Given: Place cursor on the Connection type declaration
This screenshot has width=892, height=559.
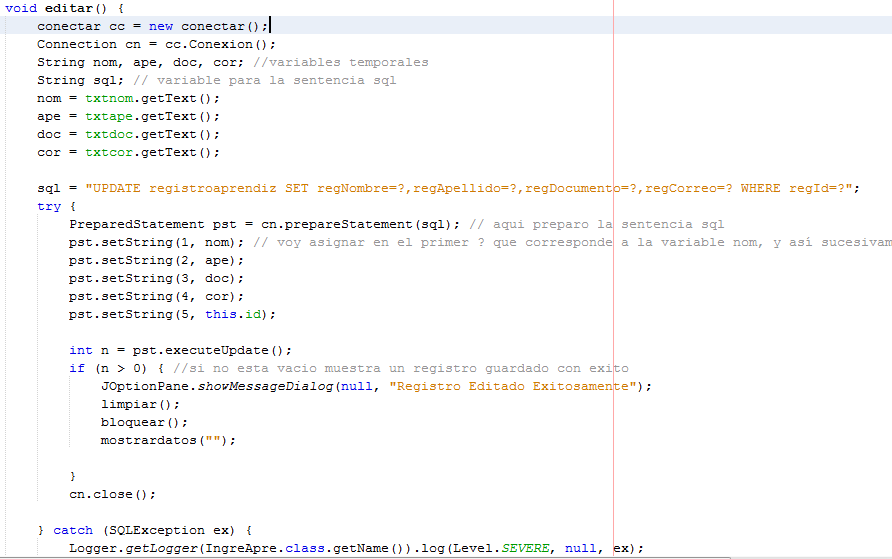Looking at the screenshot, I should tap(76, 44).
